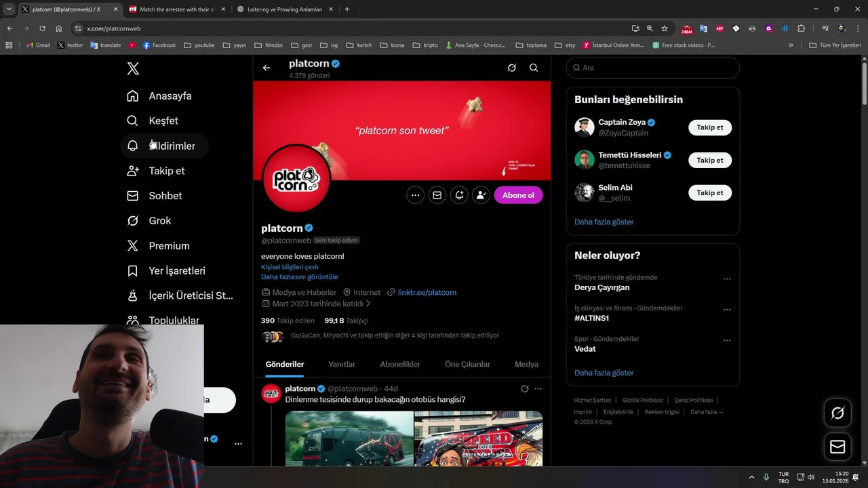Switch to Abonelikler tab
The height and width of the screenshot is (488, 868).
point(400,364)
